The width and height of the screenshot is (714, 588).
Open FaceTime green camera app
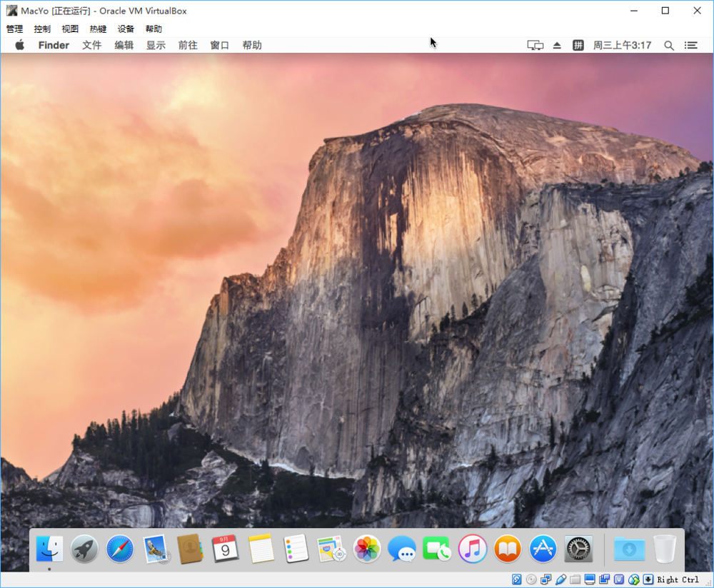coord(437,549)
